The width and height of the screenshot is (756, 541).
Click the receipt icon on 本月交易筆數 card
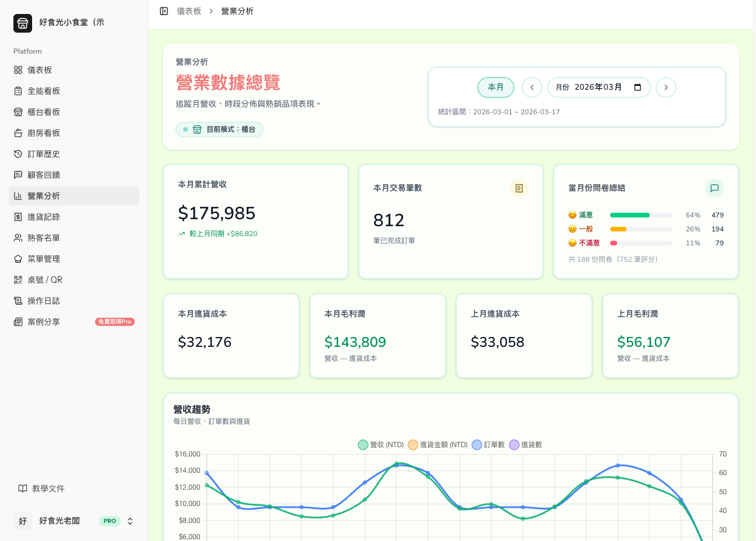pyautogui.click(x=519, y=188)
